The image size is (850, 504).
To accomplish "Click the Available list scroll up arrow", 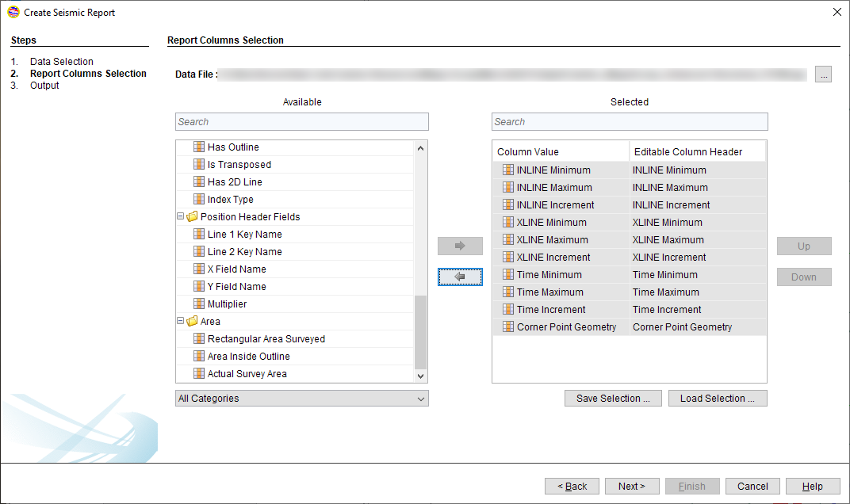I will coord(421,147).
